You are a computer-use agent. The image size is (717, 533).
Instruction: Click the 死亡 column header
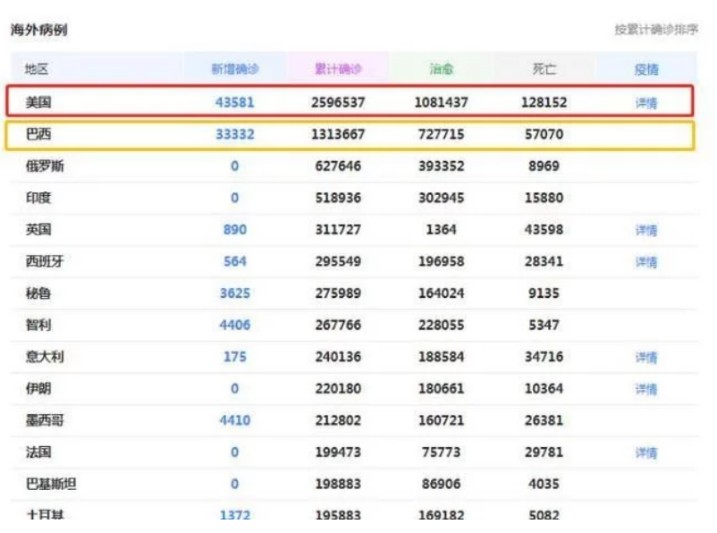(544, 70)
